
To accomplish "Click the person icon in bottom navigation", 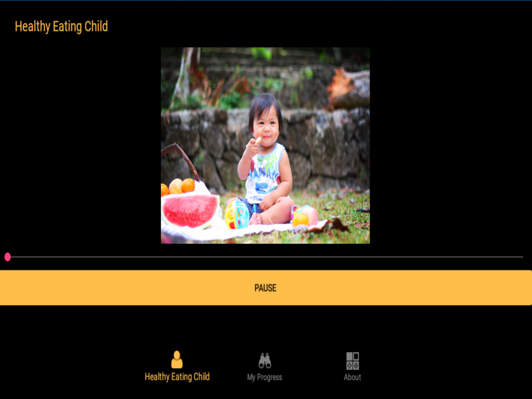I will [177, 360].
